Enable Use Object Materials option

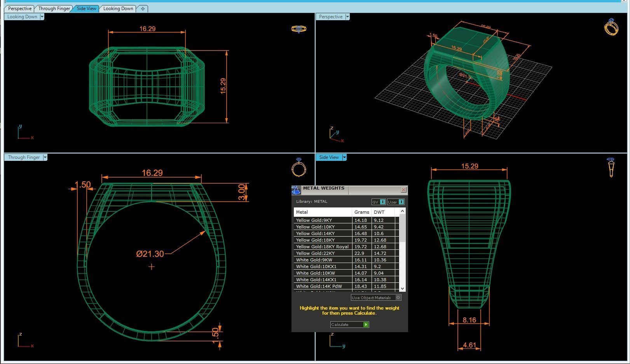375,298
